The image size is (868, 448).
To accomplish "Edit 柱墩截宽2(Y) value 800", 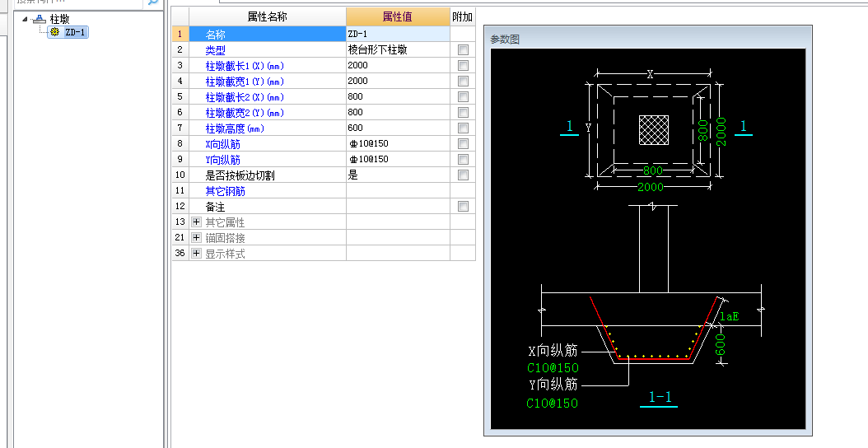I will pos(398,113).
